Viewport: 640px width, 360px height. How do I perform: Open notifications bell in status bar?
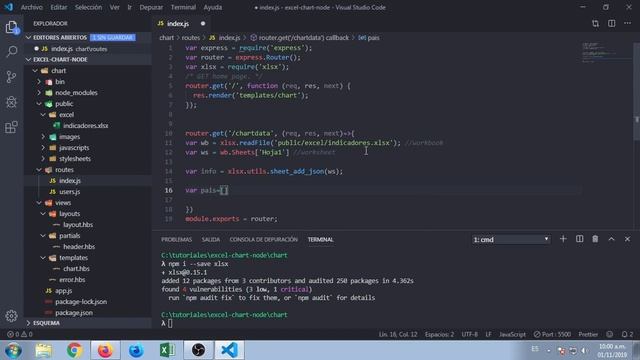(627, 334)
